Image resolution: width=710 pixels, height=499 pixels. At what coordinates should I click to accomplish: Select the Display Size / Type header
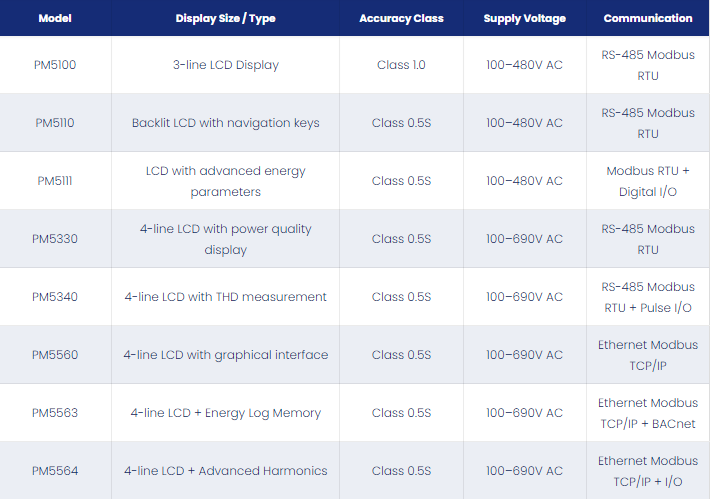pyautogui.click(x=225, y=18)
